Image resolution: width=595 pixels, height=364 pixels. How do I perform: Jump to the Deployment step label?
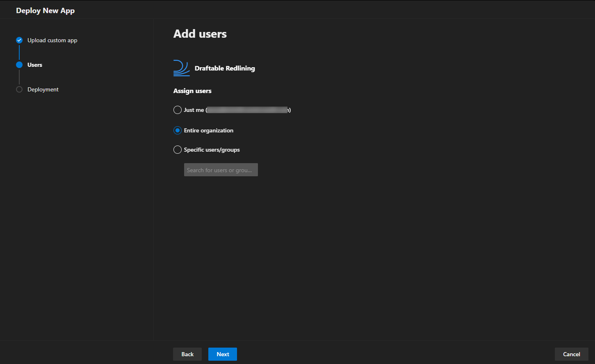[43, 89]
